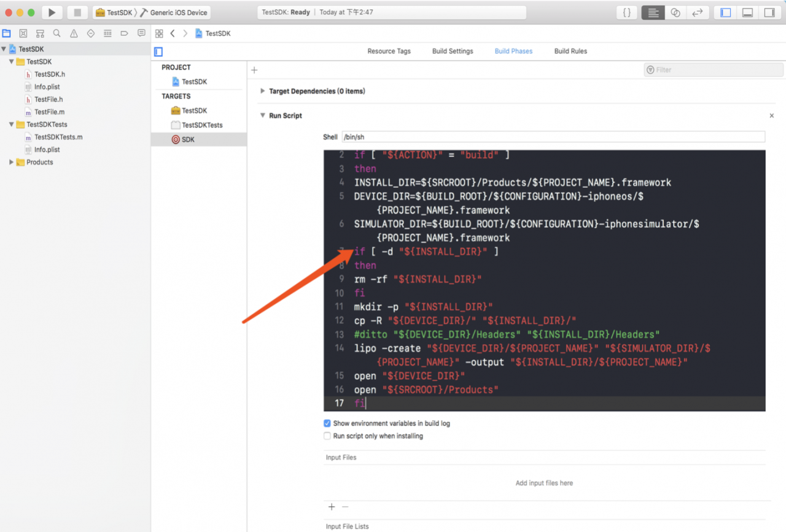This screenshot has height=532, width=786.
Task: Expand the Products group
Action: [x=12, y=162]
